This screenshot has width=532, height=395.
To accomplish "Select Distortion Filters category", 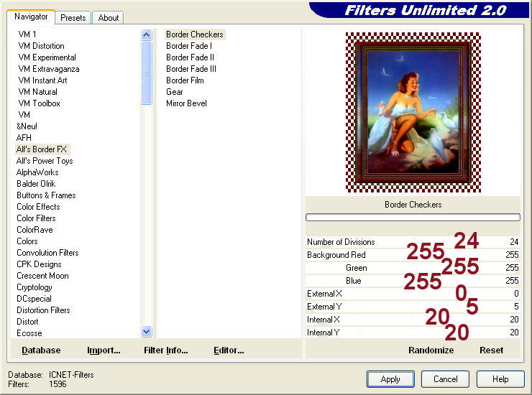I will (43, 310).
